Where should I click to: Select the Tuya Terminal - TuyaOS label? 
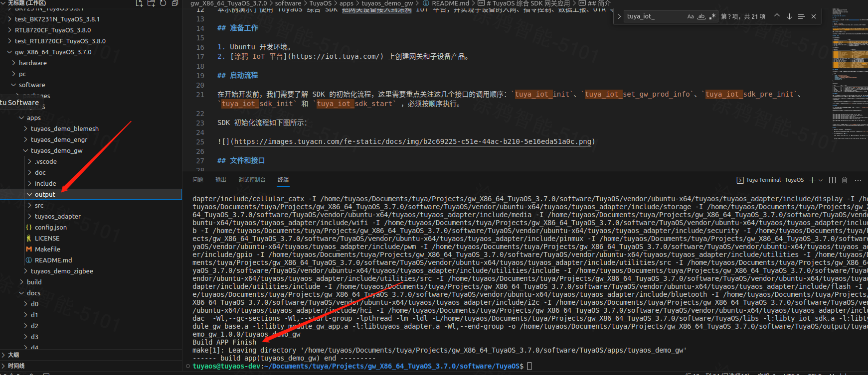click(x=770, y=180)
